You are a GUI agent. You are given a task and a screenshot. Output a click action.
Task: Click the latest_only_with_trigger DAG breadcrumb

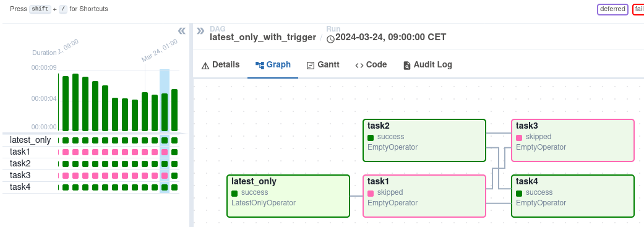263,37
